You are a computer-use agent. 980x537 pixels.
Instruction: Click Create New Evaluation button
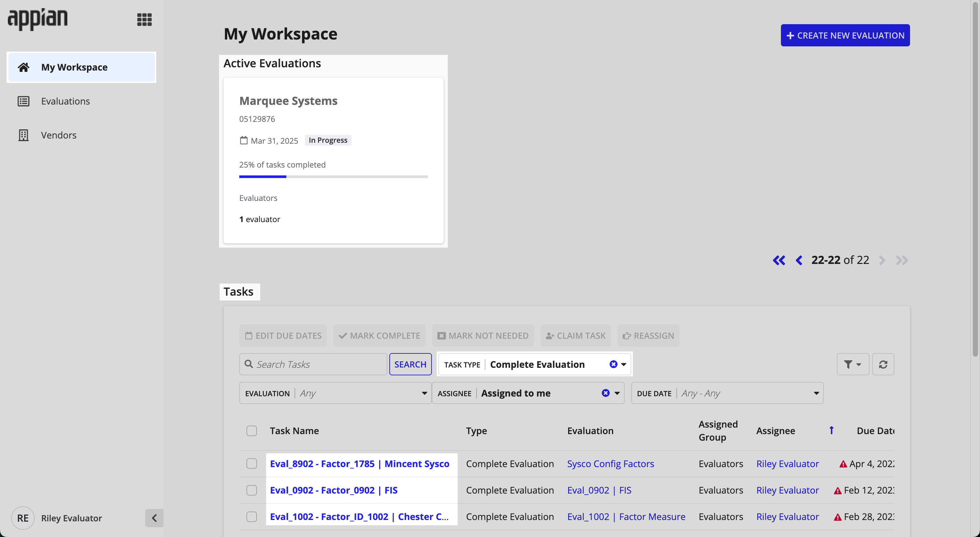click(x=845, y=35)
